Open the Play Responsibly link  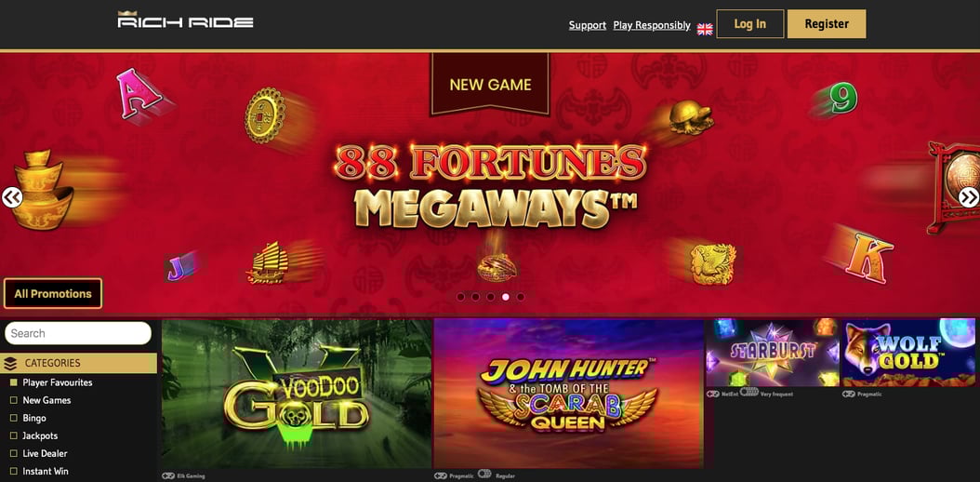[x=651, y=25]
